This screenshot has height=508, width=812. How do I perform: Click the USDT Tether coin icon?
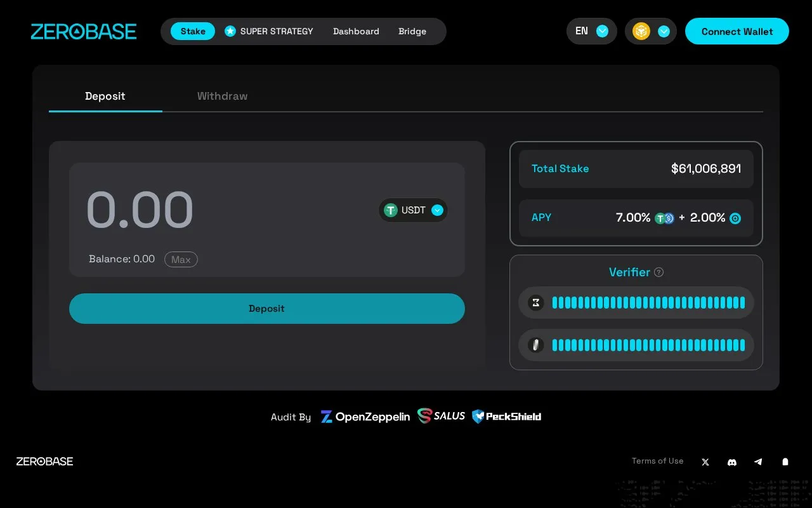pos(391,210)
